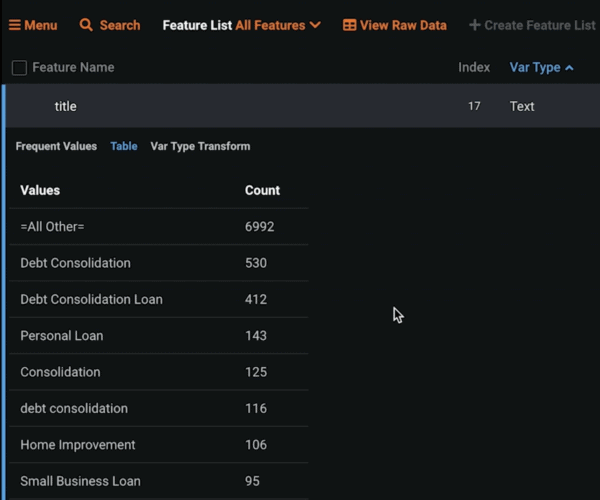Switch to the Table tab
The width and height of the screenshot is (600, 500).
pos(124,146)
